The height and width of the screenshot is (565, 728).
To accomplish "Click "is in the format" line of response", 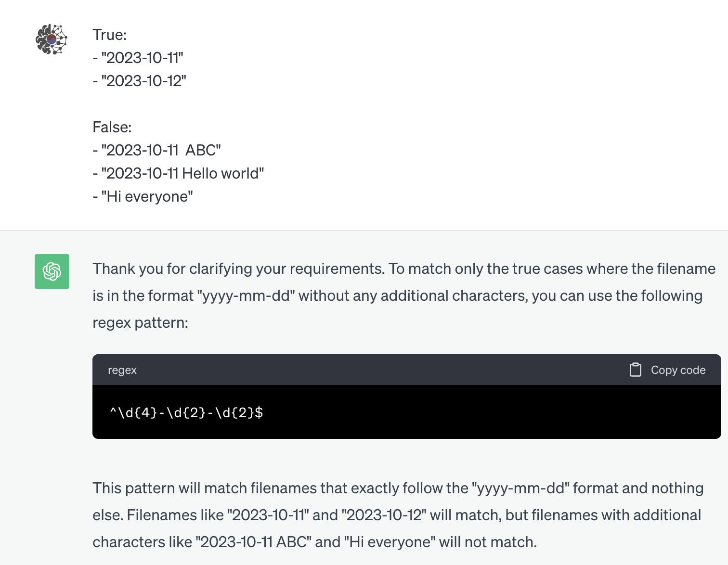I will point(143,295).
